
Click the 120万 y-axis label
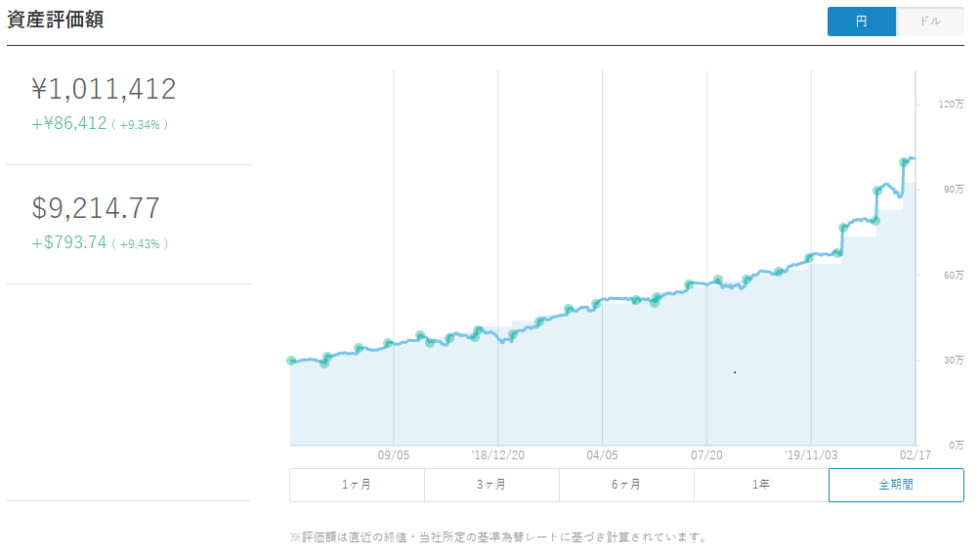pyautogui.click(x=953, y=104)
